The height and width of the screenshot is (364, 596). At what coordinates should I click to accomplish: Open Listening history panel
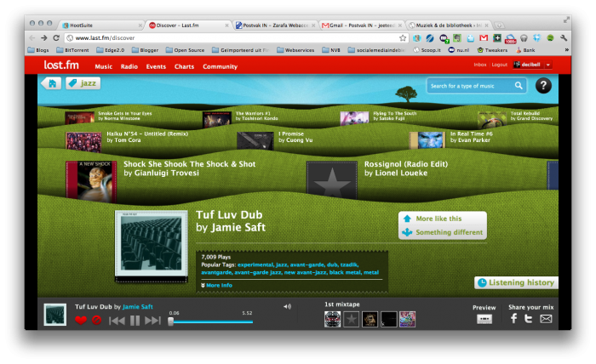pos(516,282)
